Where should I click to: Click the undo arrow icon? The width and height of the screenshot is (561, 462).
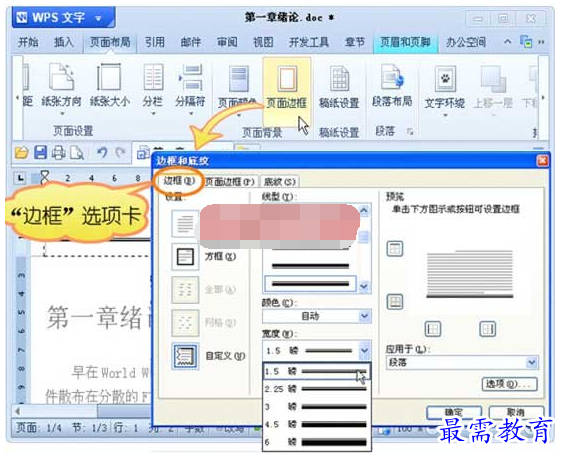(x=102, y=153)
